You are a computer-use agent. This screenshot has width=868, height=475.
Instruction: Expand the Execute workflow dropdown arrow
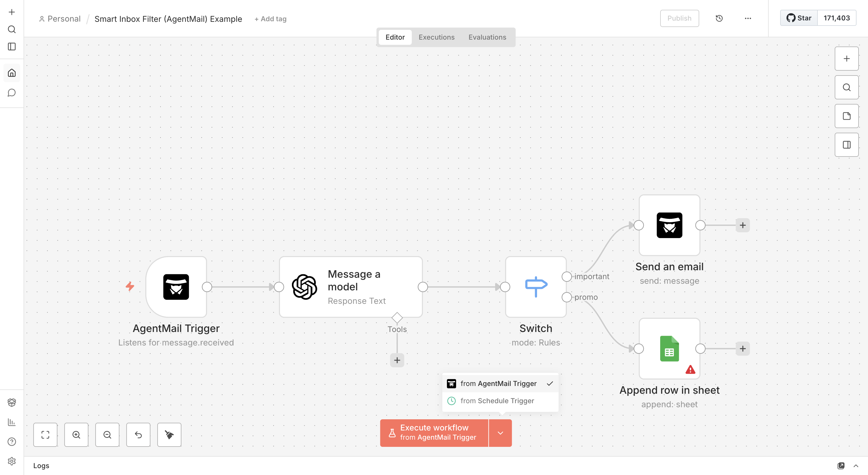pos(500,433)
